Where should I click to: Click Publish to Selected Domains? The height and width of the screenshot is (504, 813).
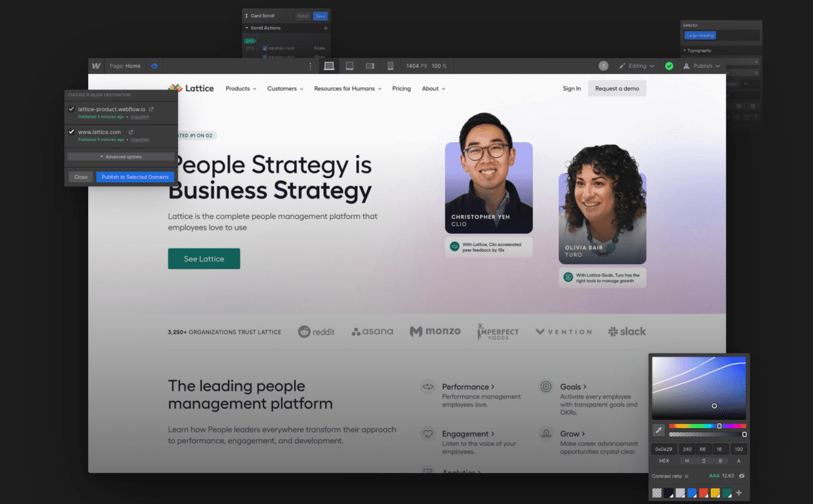pos(135,176)
